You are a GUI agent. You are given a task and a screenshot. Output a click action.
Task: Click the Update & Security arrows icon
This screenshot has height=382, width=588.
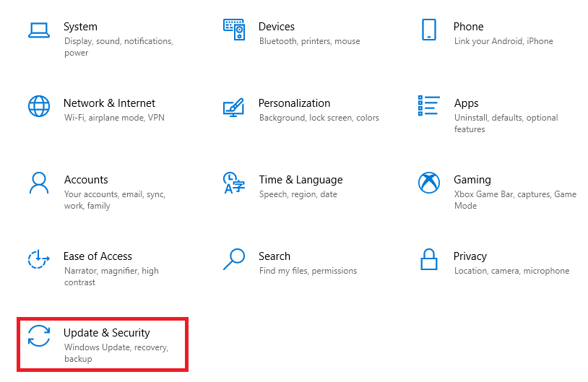pyautogui.click(x=38, y=336)
